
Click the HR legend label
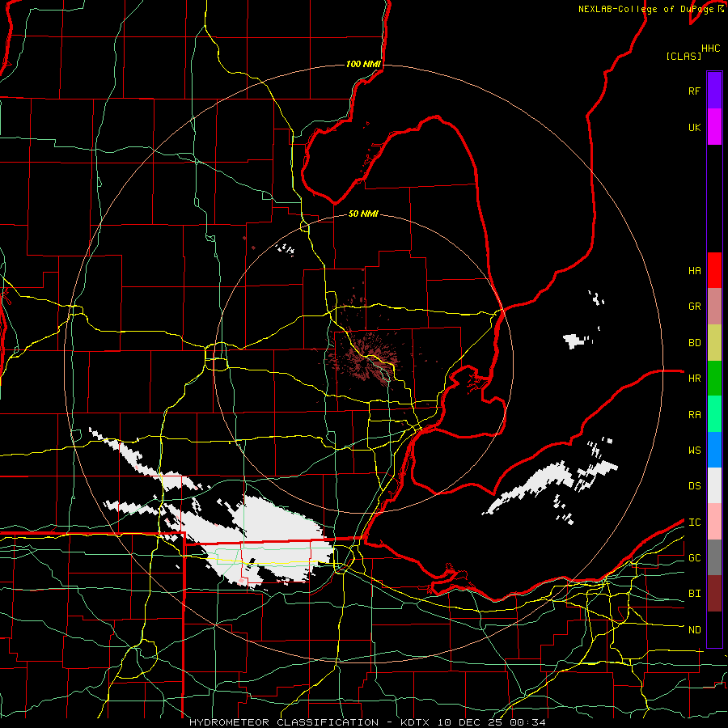pyautogui.click(x=694, y=379)
